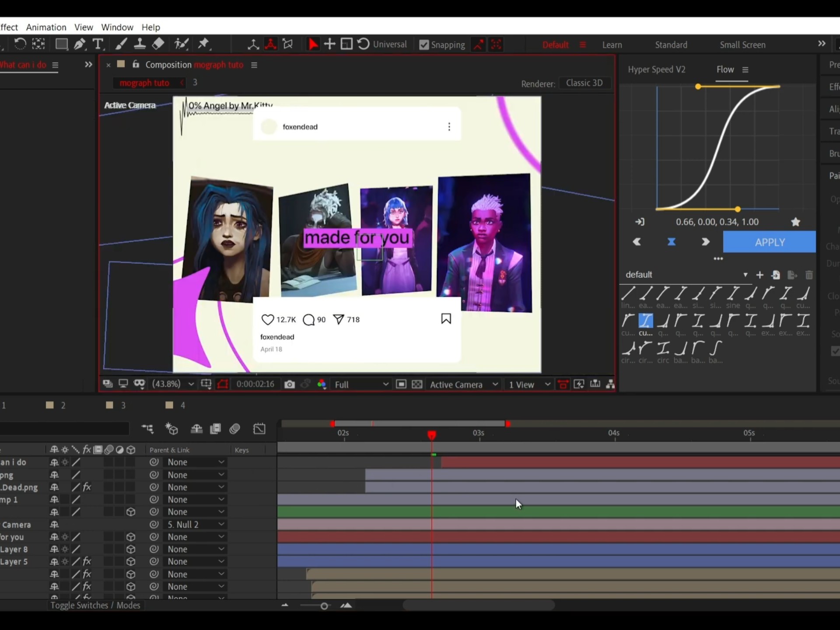Switch to the Standard workspace
The width and height of the screenshot is (840, 630).
671,45
